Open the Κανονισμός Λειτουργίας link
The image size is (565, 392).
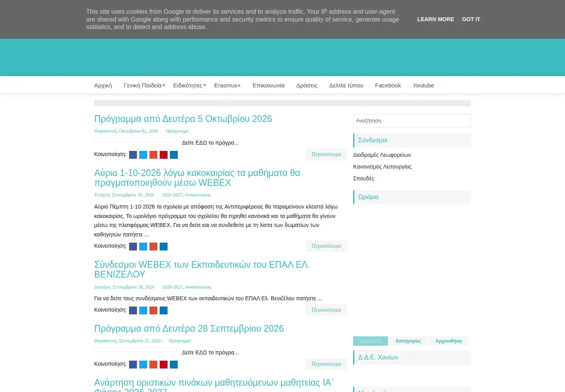382,167
